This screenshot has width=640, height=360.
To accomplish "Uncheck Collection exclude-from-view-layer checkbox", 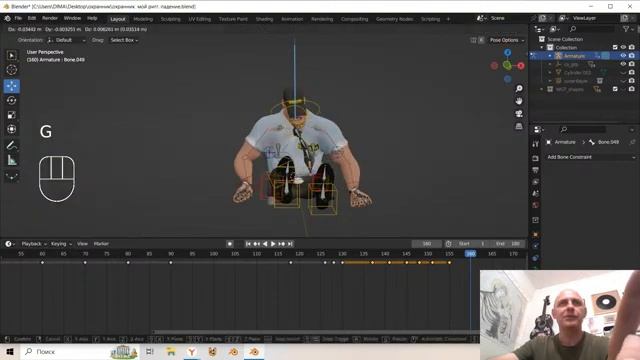I will 615,47.
